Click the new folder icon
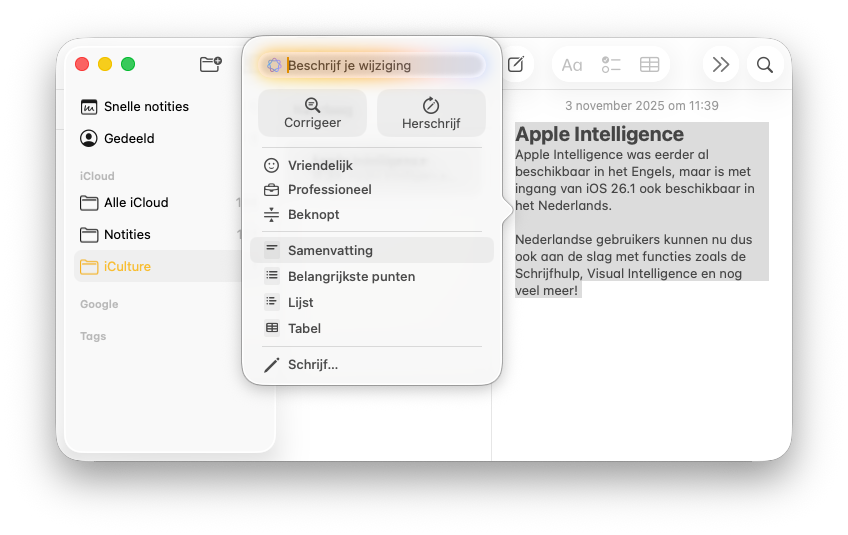The image size is (848, 535). [x=210, y=65]
